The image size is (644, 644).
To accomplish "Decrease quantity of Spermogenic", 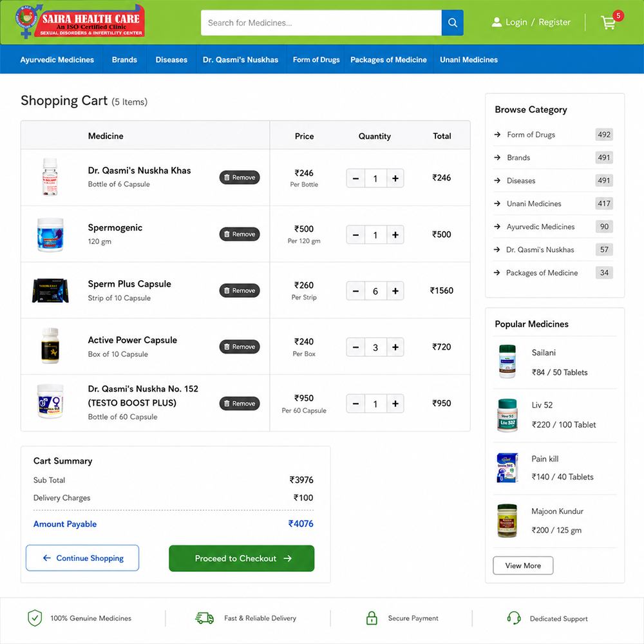I will 355,235.
